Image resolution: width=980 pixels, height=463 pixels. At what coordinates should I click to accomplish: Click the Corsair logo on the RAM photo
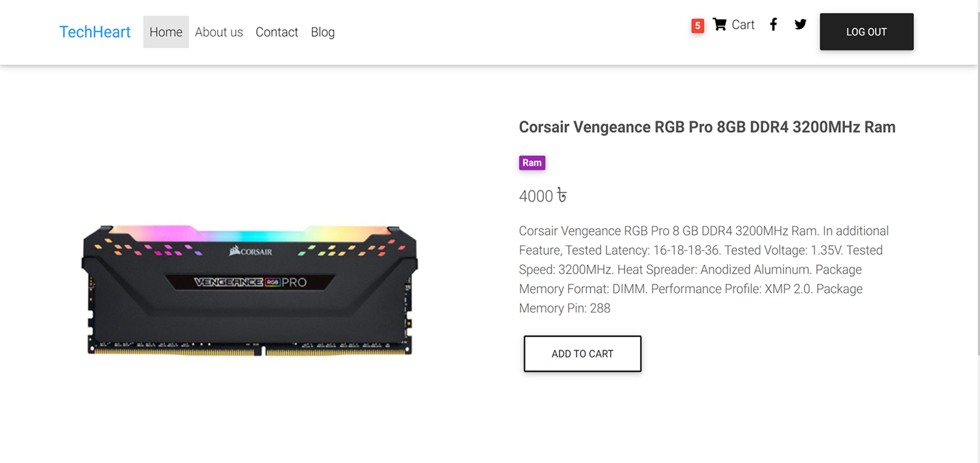tap(251, 251)
